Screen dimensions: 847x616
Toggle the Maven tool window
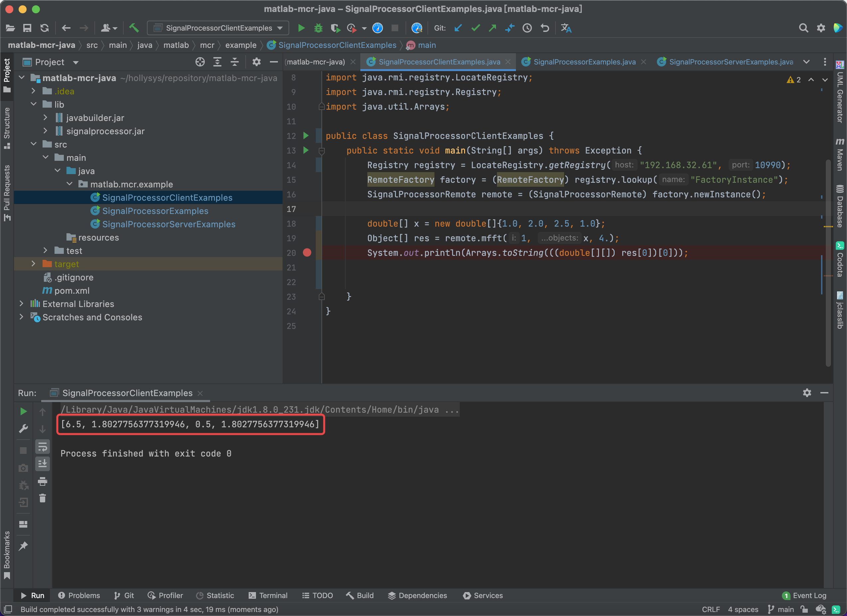(x=840, y=154)
